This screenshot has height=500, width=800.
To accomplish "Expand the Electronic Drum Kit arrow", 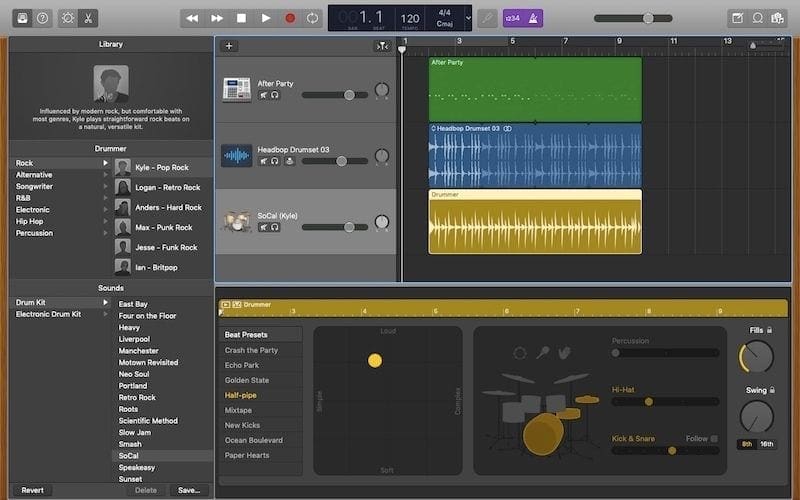I will coord(106,314).
